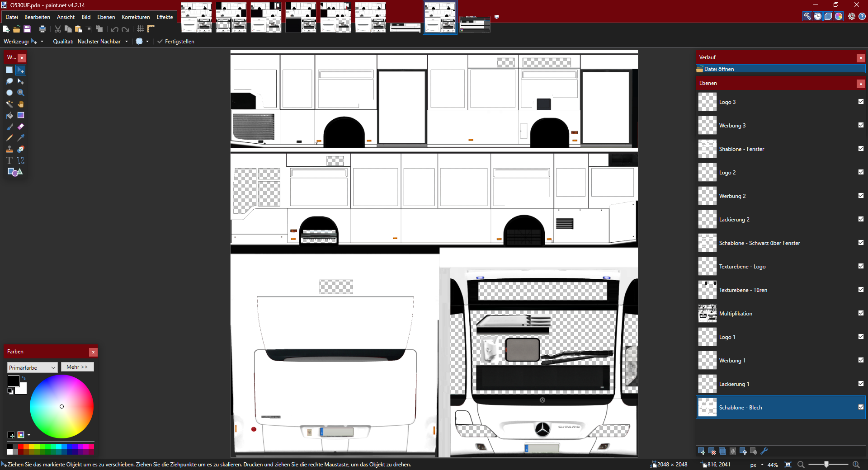Choose the Eraser tool
Viewport: 868px width, 470px height.
[21, 127]
